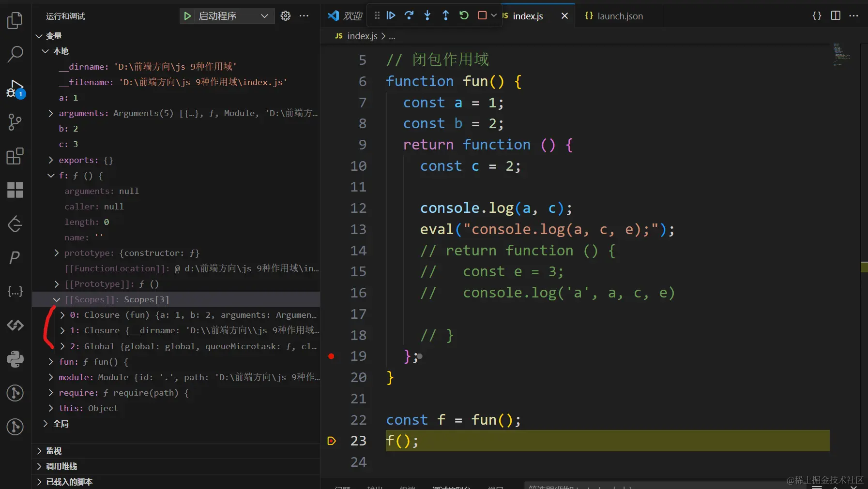868x489 pixels.
Task: Select the length: 0 property row
Action: 176,222
